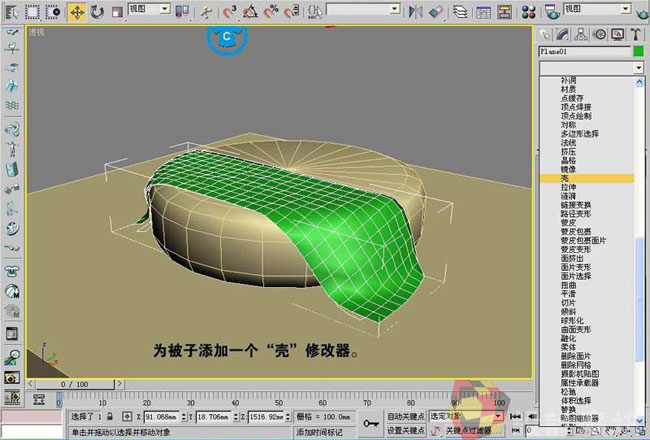Toggle the 3D Snaps magnet icon

click(x=229, y=12)
